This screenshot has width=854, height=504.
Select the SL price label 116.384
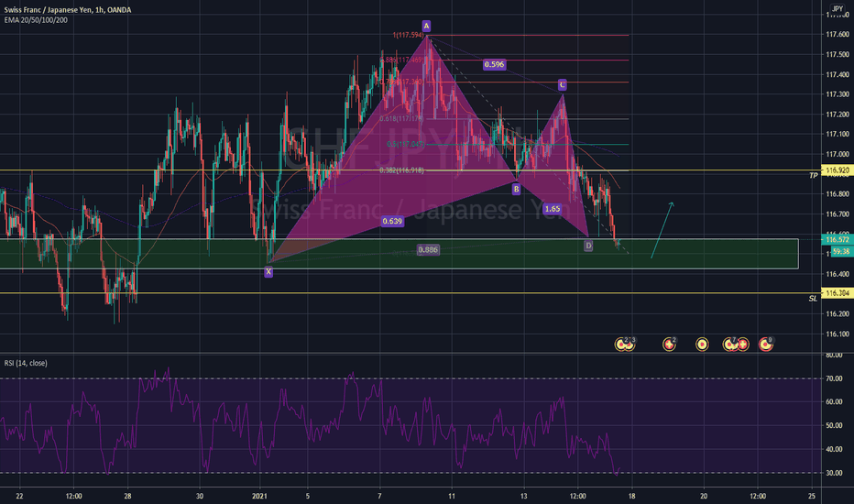tap(838, 293)
